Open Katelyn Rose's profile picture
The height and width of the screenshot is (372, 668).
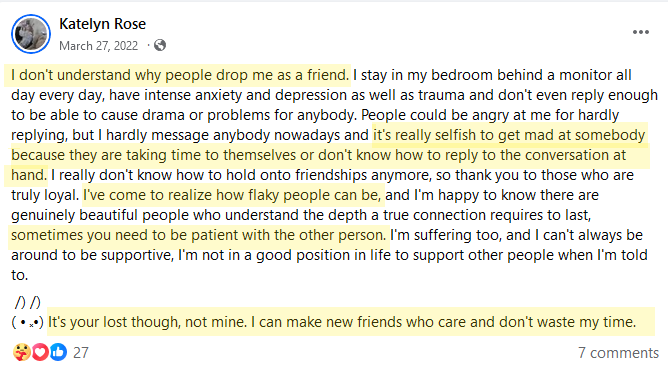coord(31,34)
